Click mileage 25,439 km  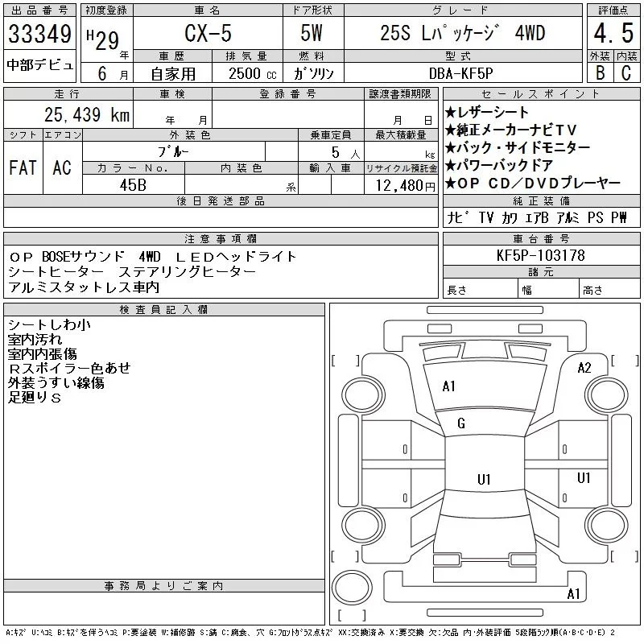[87, 115]
